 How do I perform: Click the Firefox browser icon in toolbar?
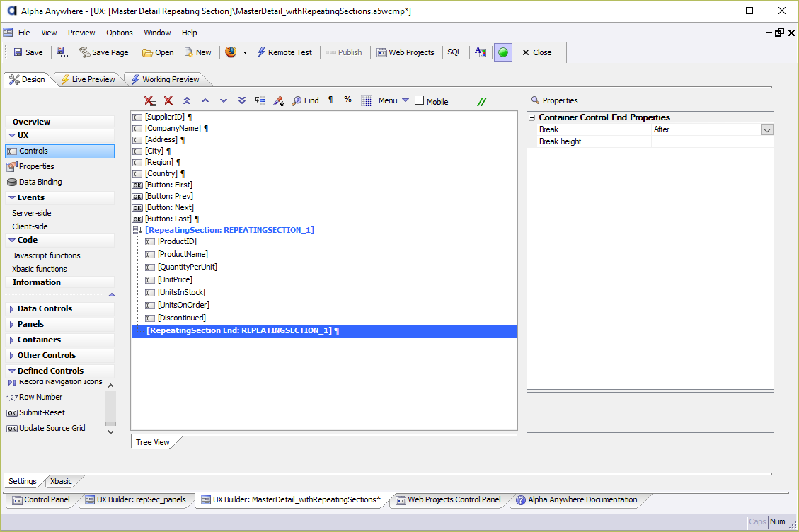[x=231, y=52]
